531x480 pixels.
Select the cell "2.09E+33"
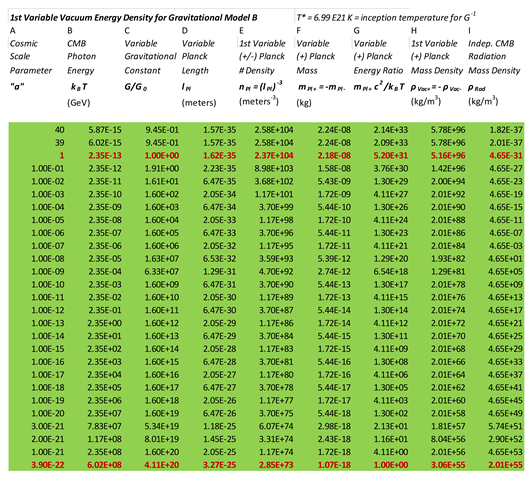pyautogui.click(x=391, y=143)
